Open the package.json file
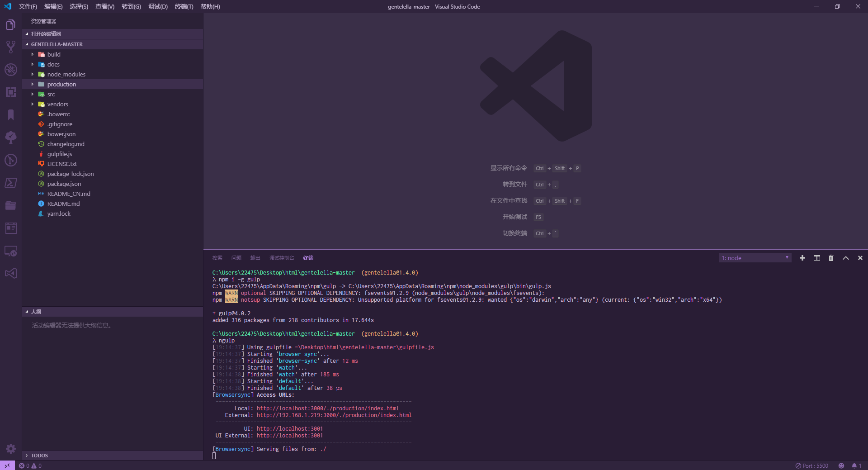This screenshot has width=868, height=470. point(113,184)
